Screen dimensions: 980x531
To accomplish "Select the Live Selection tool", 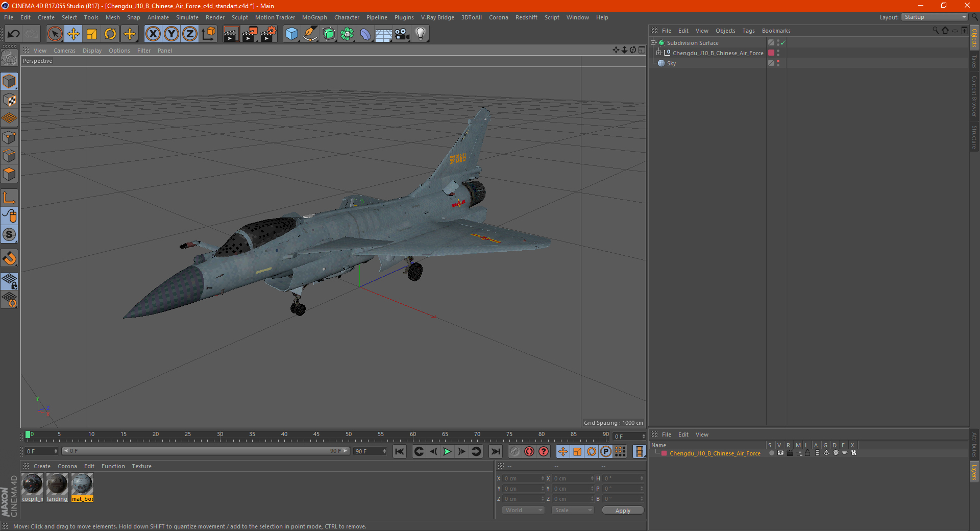I will point(55,34).
